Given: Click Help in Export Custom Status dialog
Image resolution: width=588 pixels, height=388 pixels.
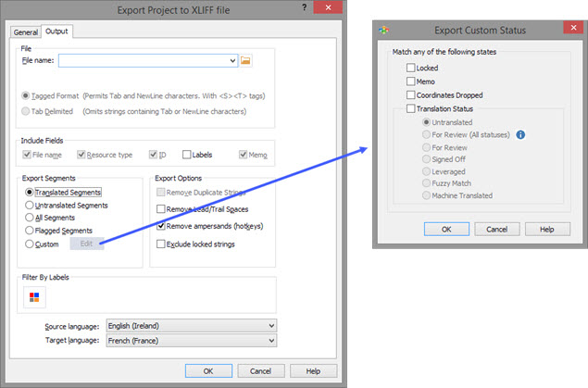Looking at the screenshot, I should (547, 229).
